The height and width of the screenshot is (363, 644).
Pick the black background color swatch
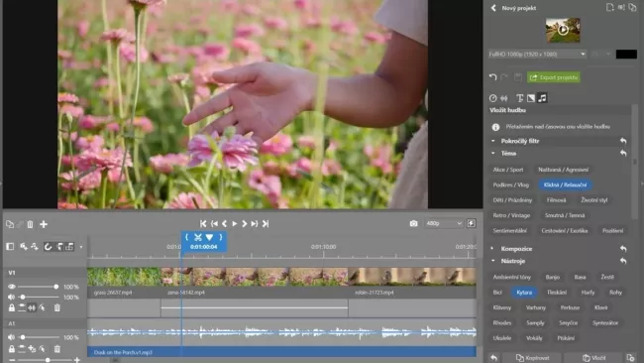pyautogui.click(x=626, y=54)
